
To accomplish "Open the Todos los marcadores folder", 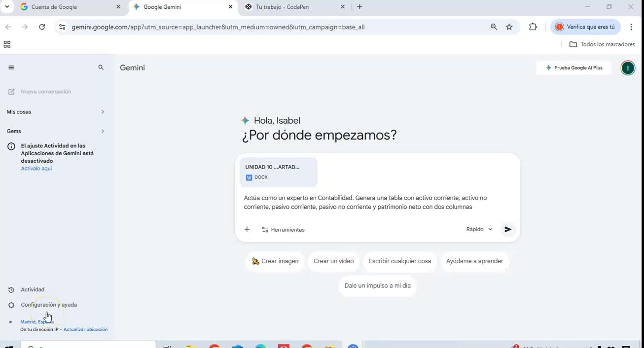I will point(602,44).
